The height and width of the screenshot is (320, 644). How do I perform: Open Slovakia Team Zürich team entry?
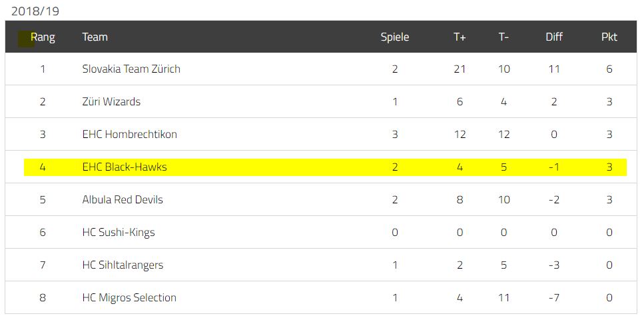click(x=131, y=69)
